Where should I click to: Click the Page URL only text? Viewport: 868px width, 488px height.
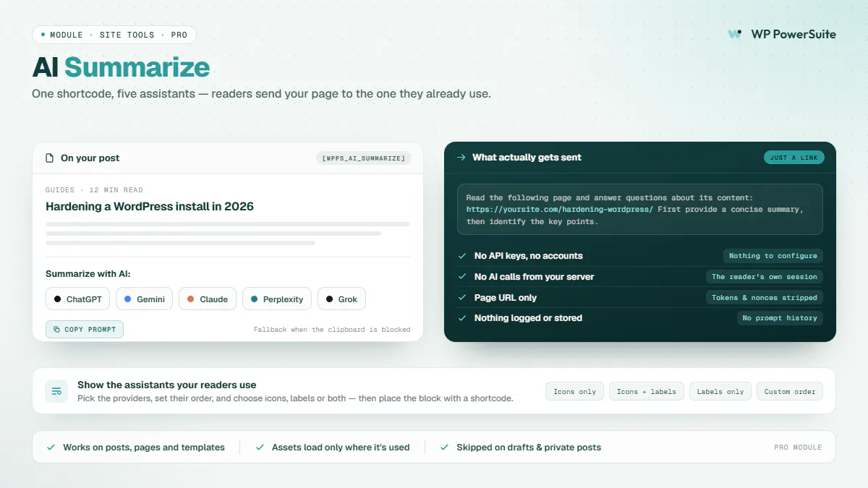click(506, 297)
